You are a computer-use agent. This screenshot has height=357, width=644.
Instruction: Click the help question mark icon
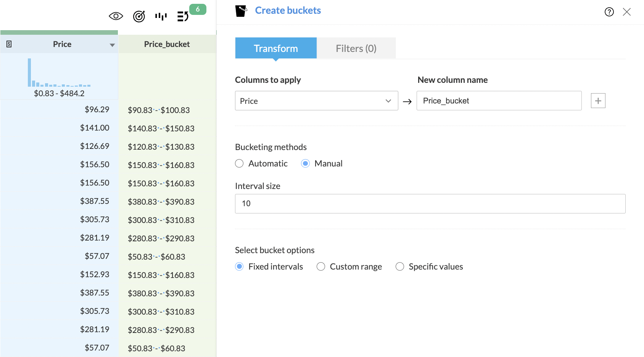point(609,12)
